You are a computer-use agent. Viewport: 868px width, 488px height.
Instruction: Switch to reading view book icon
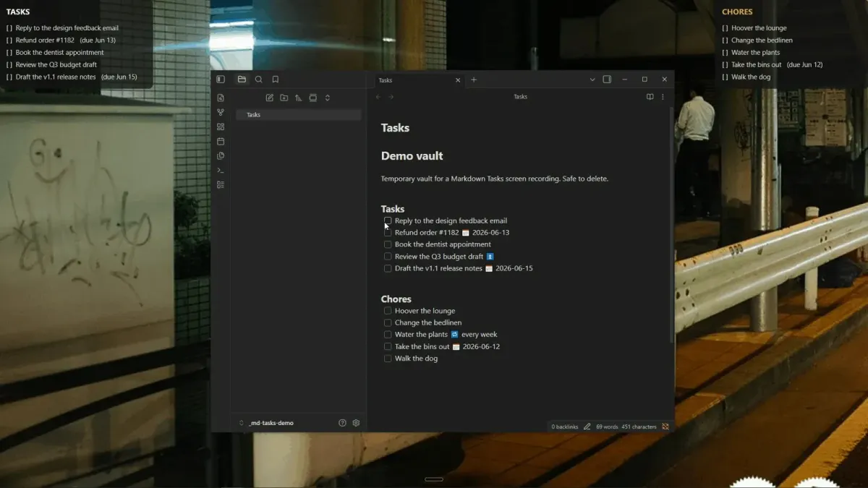pyautogui.click(x=650, y=97)
